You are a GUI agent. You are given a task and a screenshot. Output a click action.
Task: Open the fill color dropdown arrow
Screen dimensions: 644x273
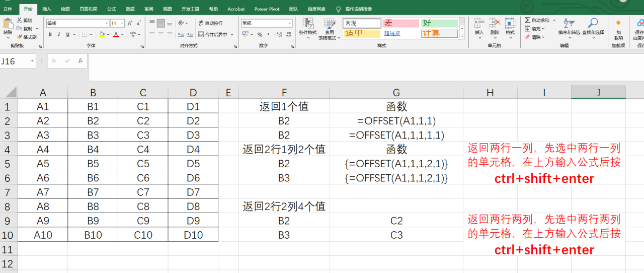tap(108, 34)
